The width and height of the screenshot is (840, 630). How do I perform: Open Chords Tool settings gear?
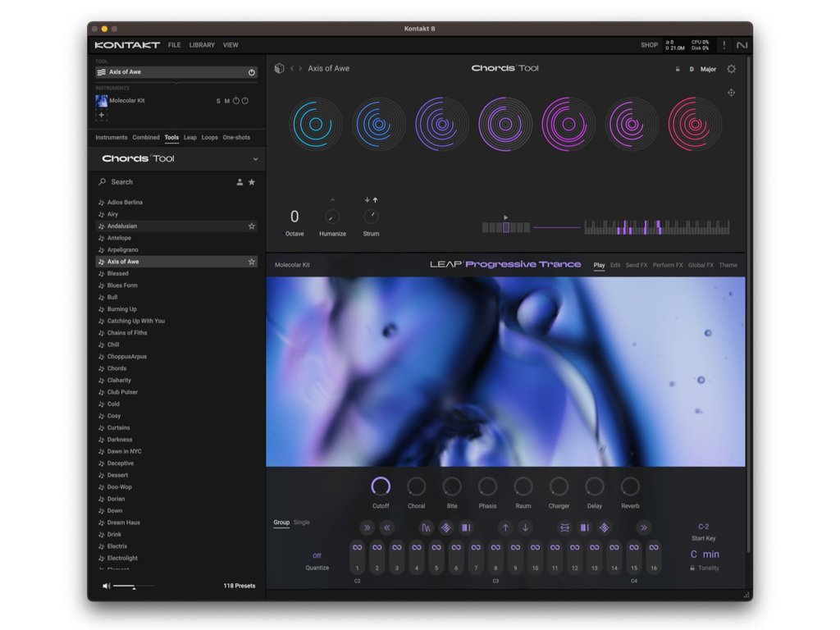pos(731,69)
